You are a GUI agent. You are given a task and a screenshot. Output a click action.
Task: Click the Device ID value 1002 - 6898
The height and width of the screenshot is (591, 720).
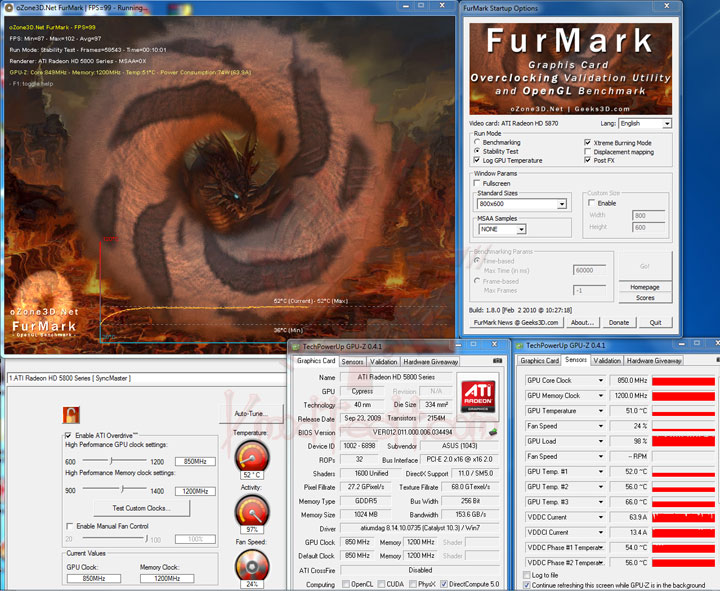tap(360, 446)
